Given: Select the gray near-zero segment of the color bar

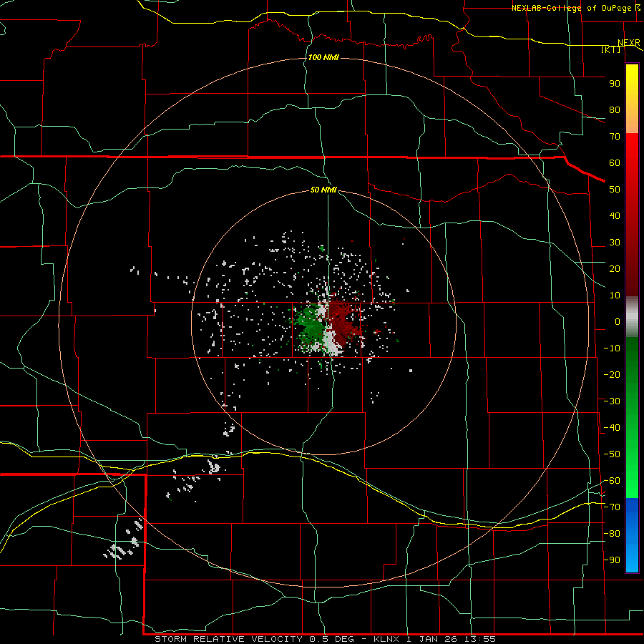Looking at the screenshot, I should (x=632, y=317).
